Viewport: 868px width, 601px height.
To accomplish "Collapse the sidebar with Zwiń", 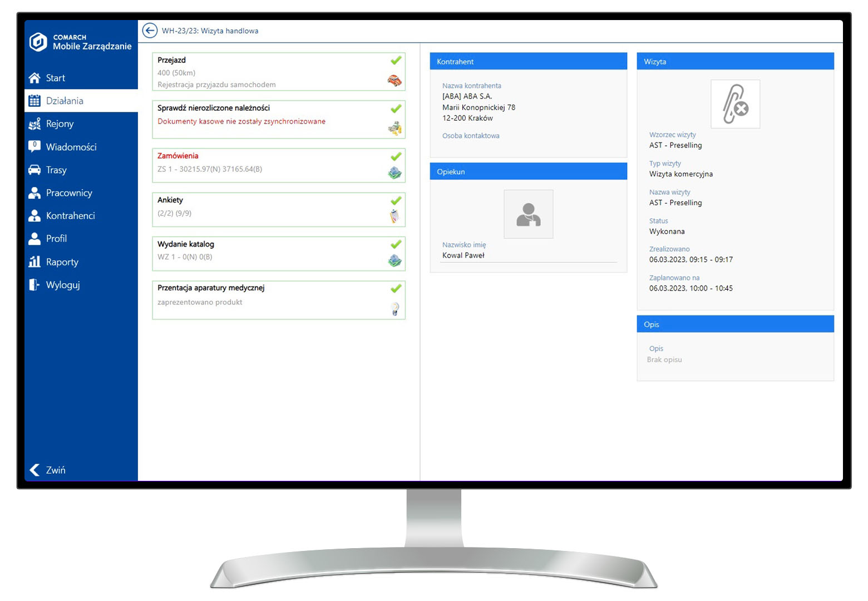I will (x=81, y=470).
